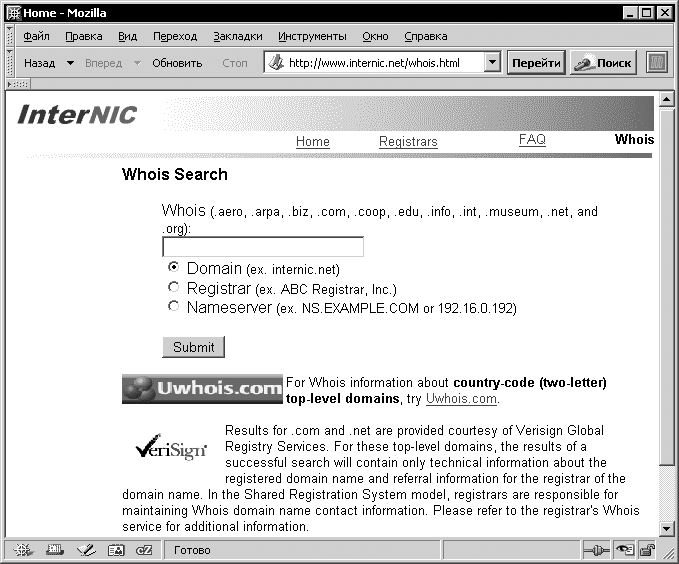The image size is (679, 564).
Task: Open the Назад history dropdown arrow
Action: 70,63
